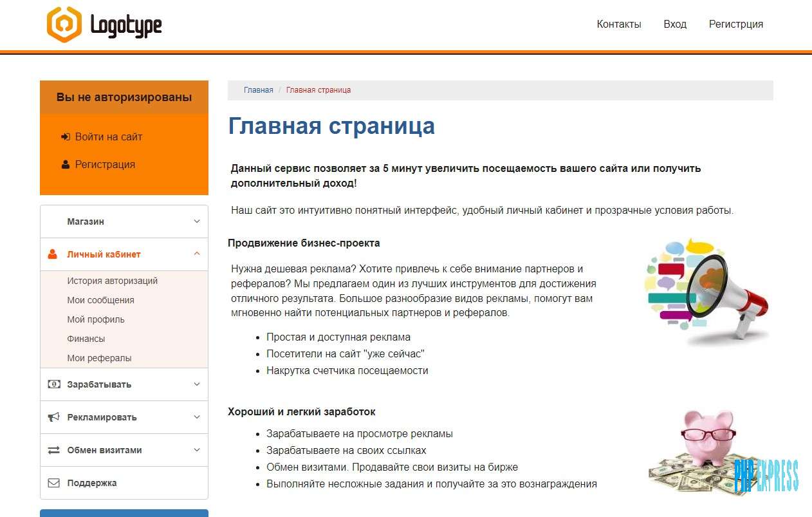Click the bullet Накрутка счетчика посещаемости
This screenshot has width=812, height=517.
coord(347,370)
